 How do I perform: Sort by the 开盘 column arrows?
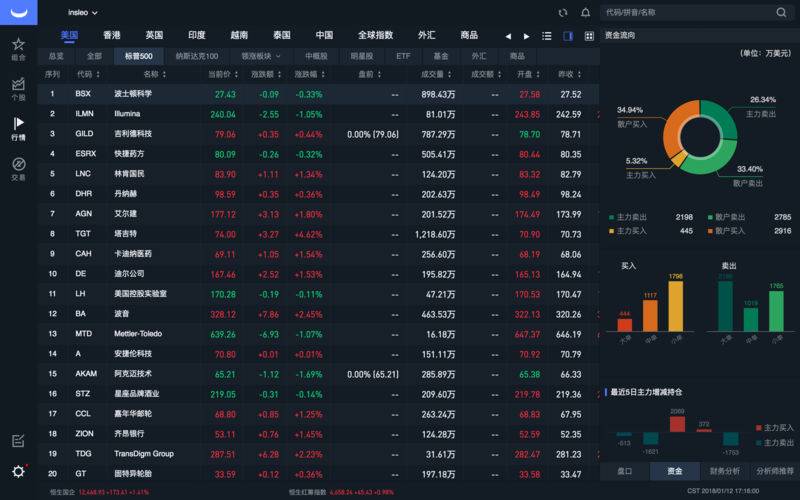tap(538, 74)
